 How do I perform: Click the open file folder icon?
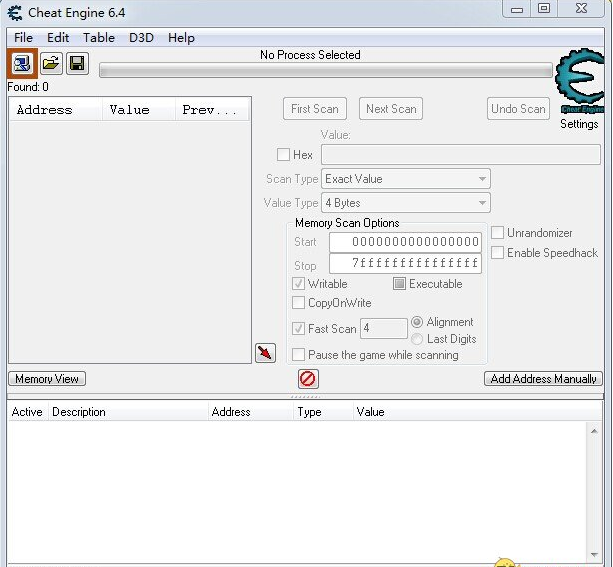(x=51, y=63)
